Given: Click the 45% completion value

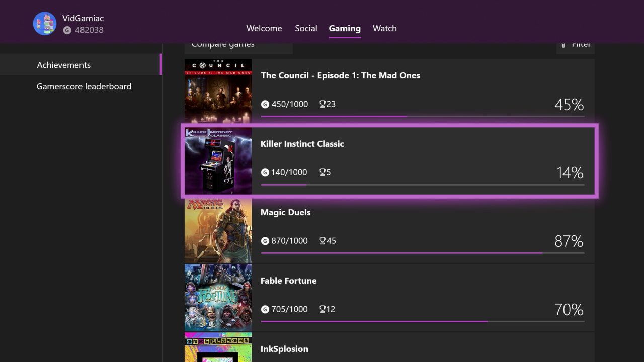Looking at the screenshot, I should click(569, 105).
